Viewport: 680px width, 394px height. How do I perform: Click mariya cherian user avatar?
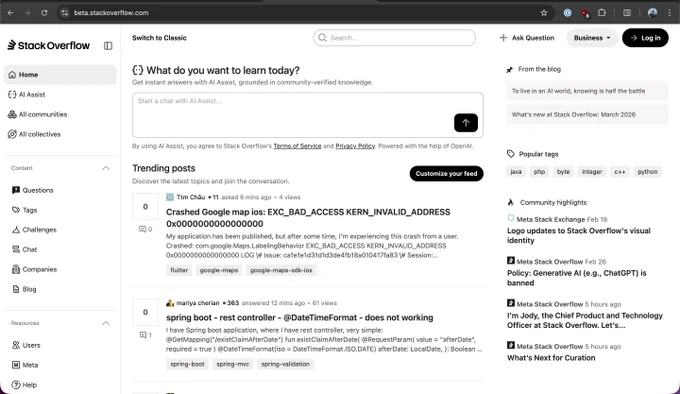[170, 303]
